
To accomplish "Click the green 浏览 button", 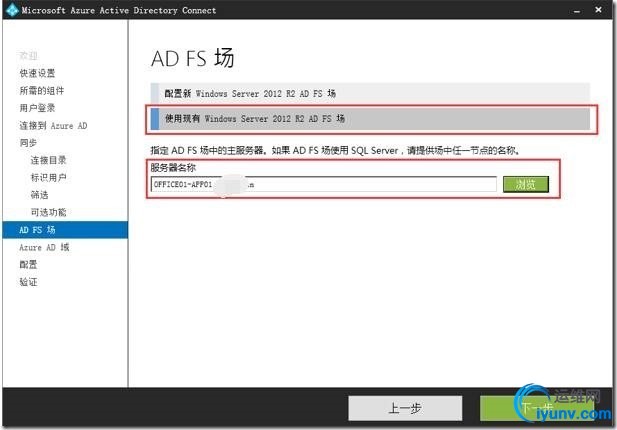I will (x=526, y=184).
